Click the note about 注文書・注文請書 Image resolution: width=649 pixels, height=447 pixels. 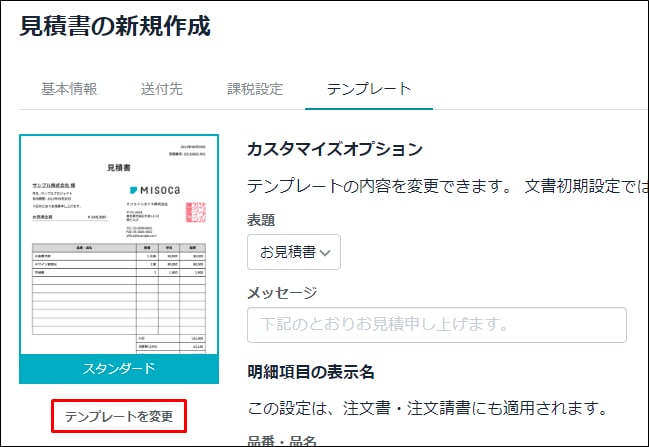(427, 409)
